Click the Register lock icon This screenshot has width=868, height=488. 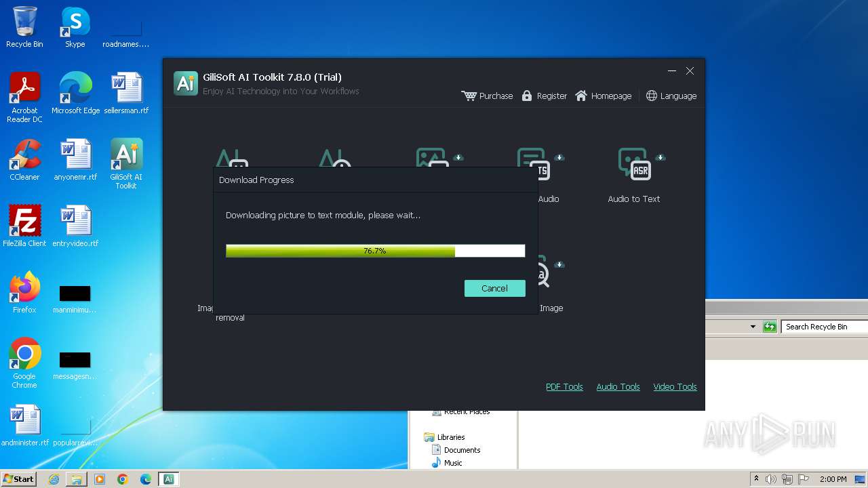(x=527, y=96)
